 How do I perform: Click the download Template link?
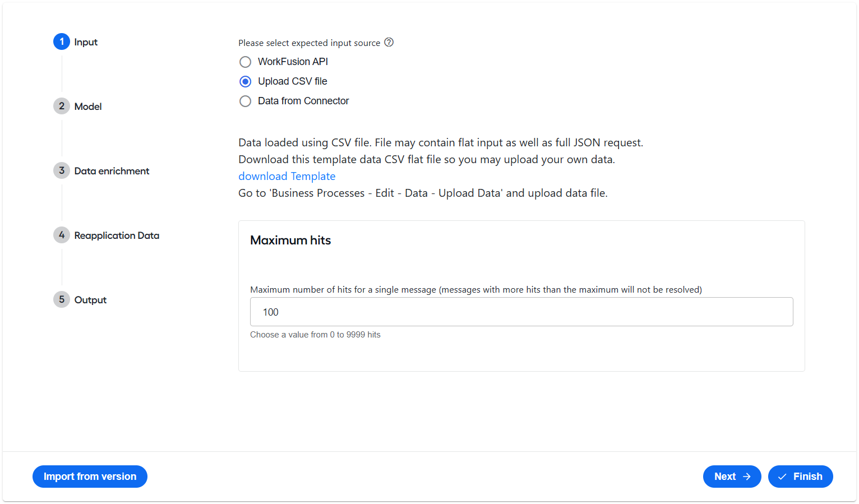point(287,176)
